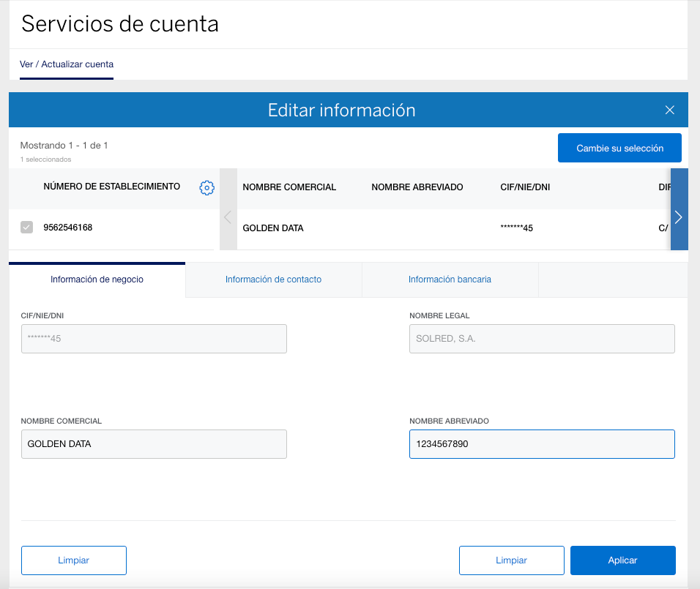Image resolution: width=700 pixels, height=589 pixels.
Task: Toggle checkbox for establishment 9562546168
Action: [26, 228]
